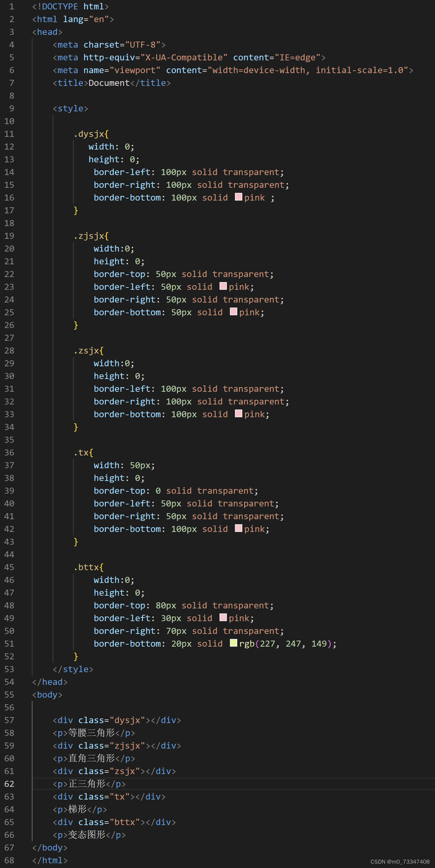Open the pink color swatch on line 33
Image resolution: width=435 pixels, height=868 pixels.
[x=238, y=414]
